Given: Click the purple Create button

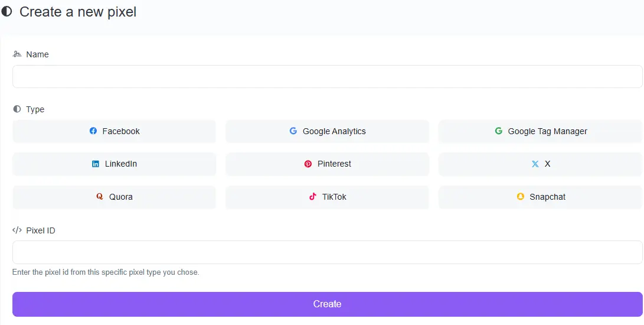Looking at the screenshot, I should (328, 304).
